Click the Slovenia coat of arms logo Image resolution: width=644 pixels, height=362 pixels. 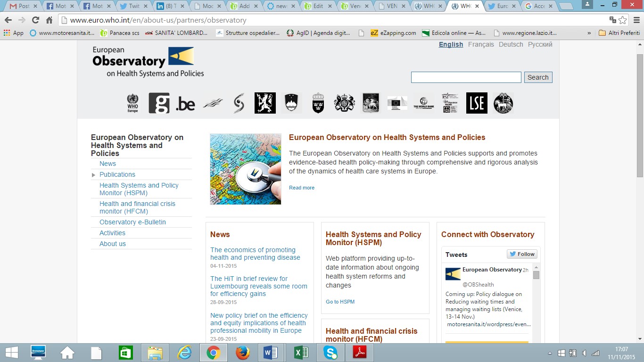[x=291, y=103]
